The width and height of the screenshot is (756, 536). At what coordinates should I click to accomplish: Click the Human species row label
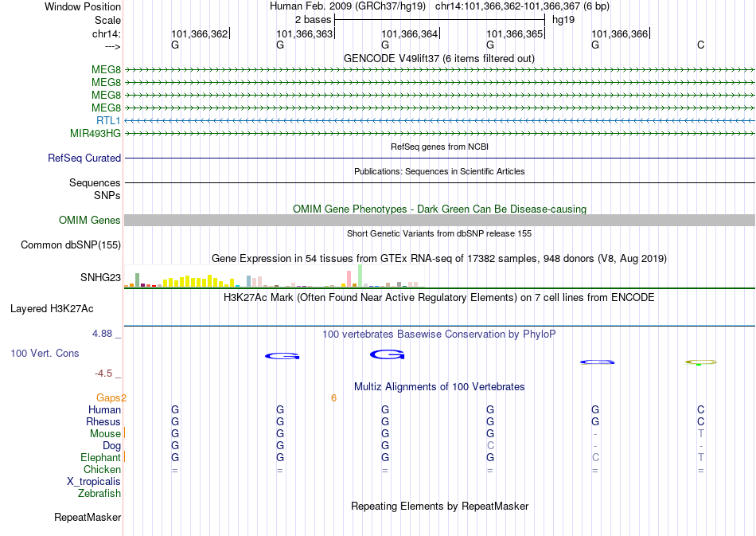(x=104, y=410)
